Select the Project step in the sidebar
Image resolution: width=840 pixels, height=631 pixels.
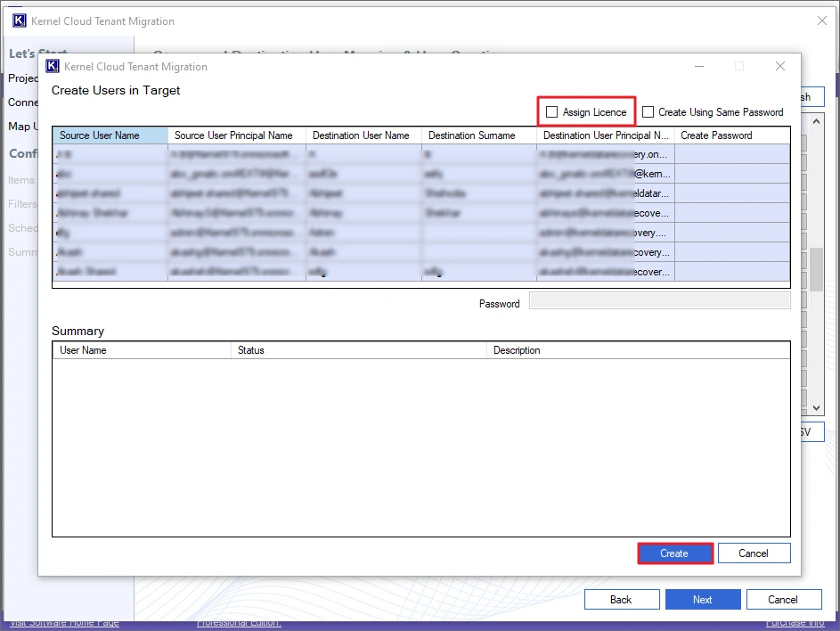(x=22, y=78)
